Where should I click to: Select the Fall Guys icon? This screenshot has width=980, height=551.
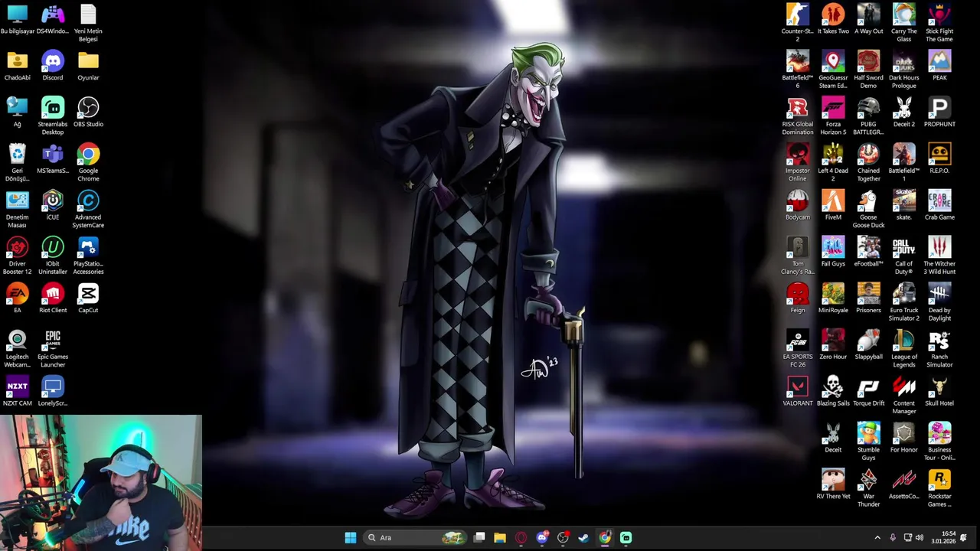click(x=833, y=253)
